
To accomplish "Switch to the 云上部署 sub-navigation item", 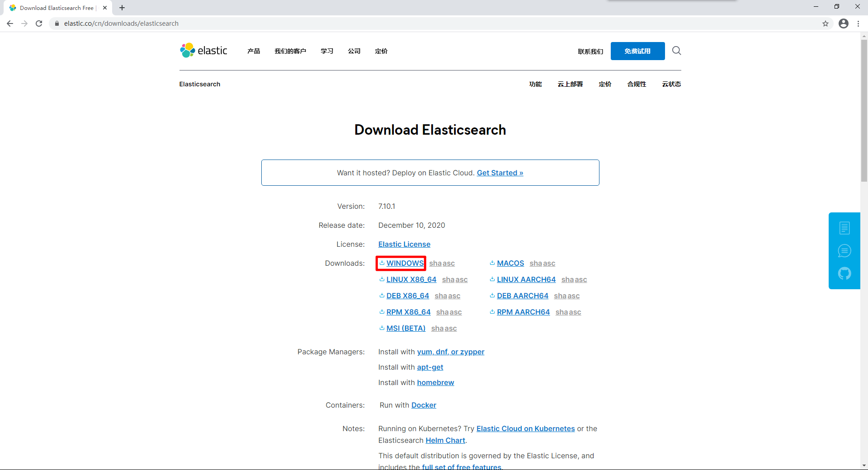I will tap(570, 84).
